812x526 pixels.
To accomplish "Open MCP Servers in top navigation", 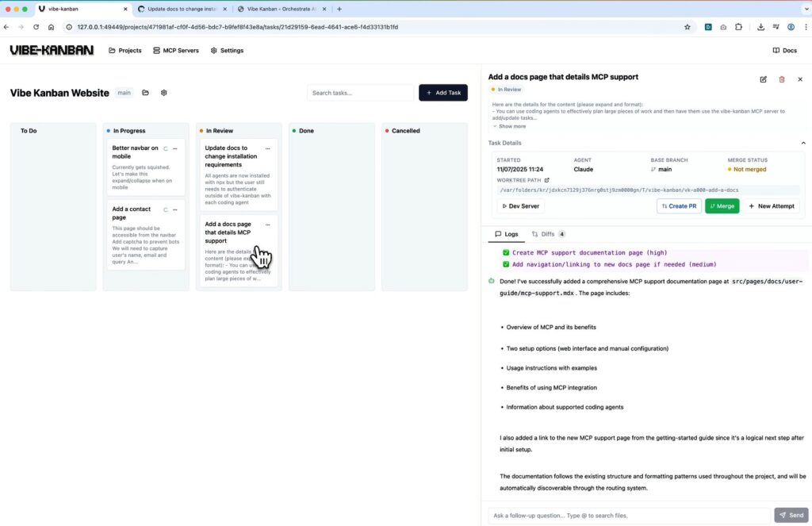I will [176, 50].
